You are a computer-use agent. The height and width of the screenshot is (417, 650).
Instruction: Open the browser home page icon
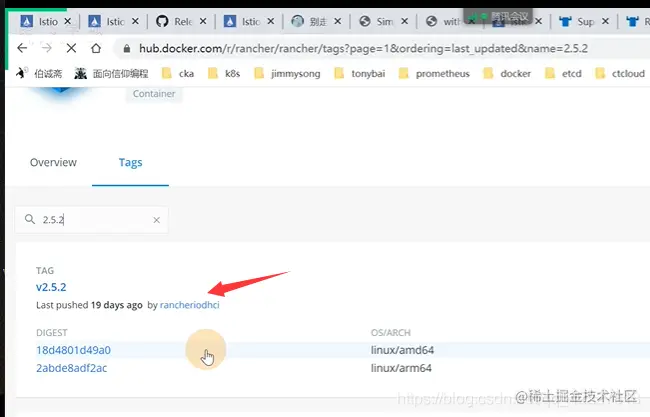pos(96,48)
